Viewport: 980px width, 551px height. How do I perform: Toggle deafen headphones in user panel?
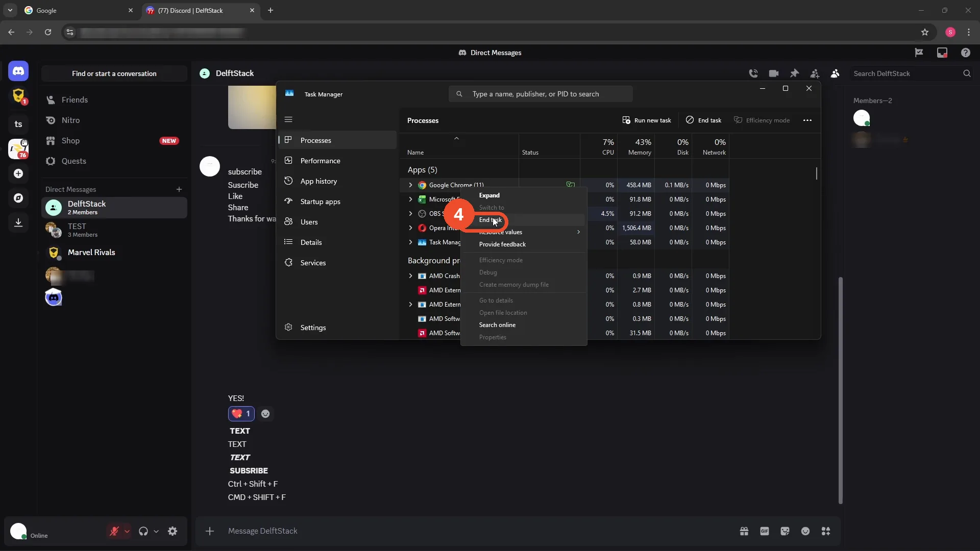[143, 531]
